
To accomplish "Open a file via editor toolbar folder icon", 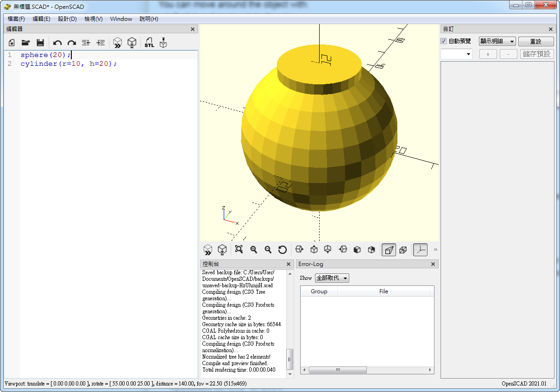I will pyautogui.click(x=26, y=43).
